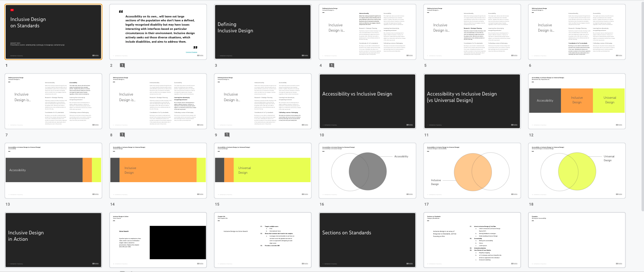This screenshot has height=272, width=644.
Task: Select slide 5 thumbnail
Action: pos(472,32)
